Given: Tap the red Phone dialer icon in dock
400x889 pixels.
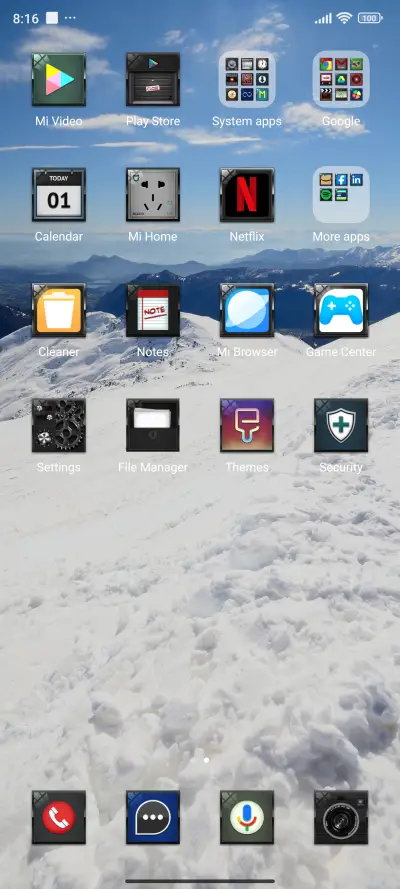Looking at the screenshot, I should tap(58, 818).
